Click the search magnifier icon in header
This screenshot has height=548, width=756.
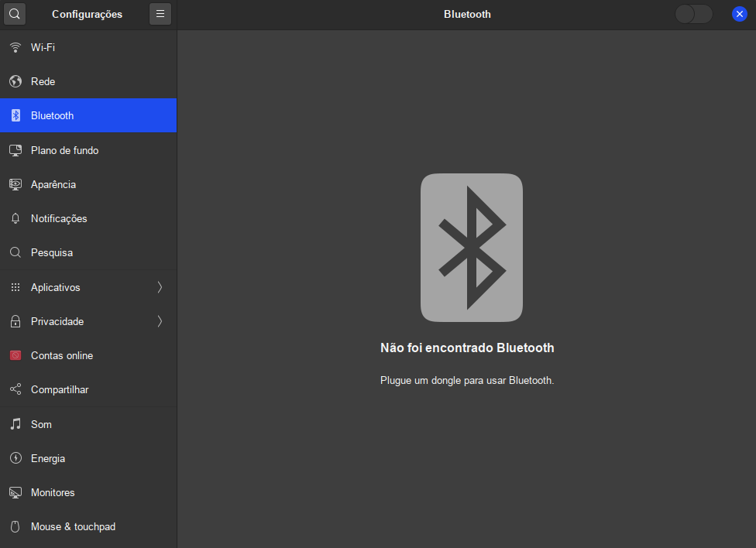pos(15,14)
